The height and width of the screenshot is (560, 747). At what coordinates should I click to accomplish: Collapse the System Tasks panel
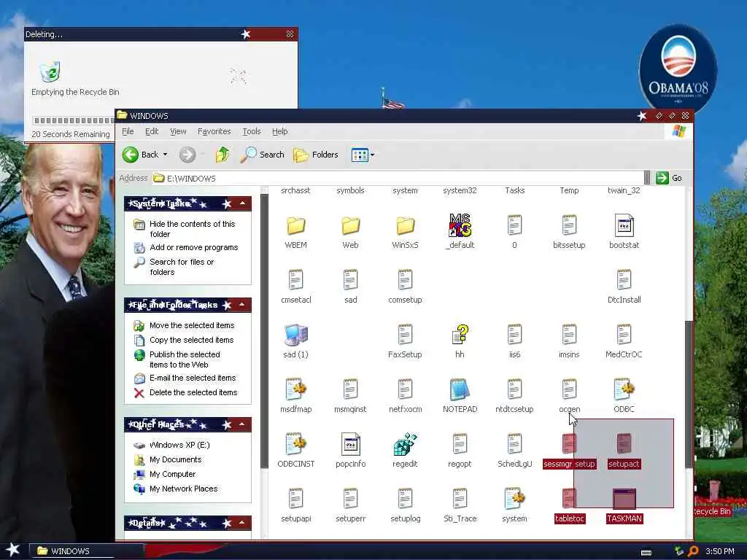(x=242, y=204)
